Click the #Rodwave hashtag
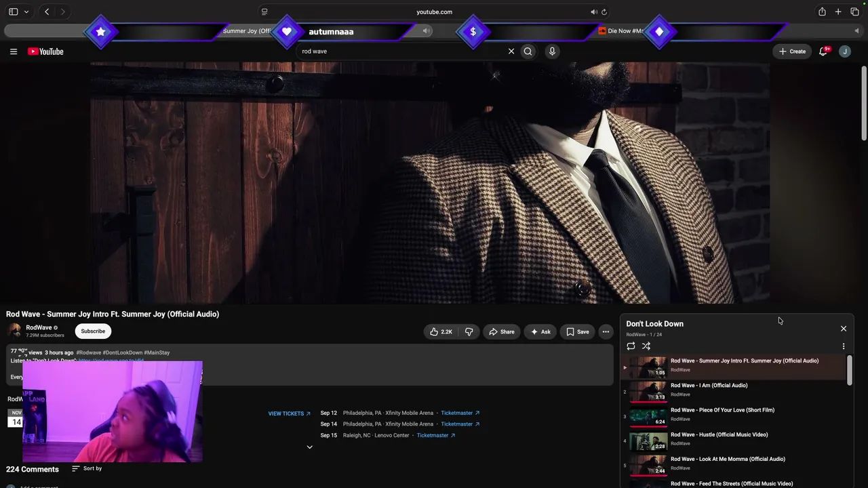The width and height of the screenshot is (868, 488). tap(89, 352)
